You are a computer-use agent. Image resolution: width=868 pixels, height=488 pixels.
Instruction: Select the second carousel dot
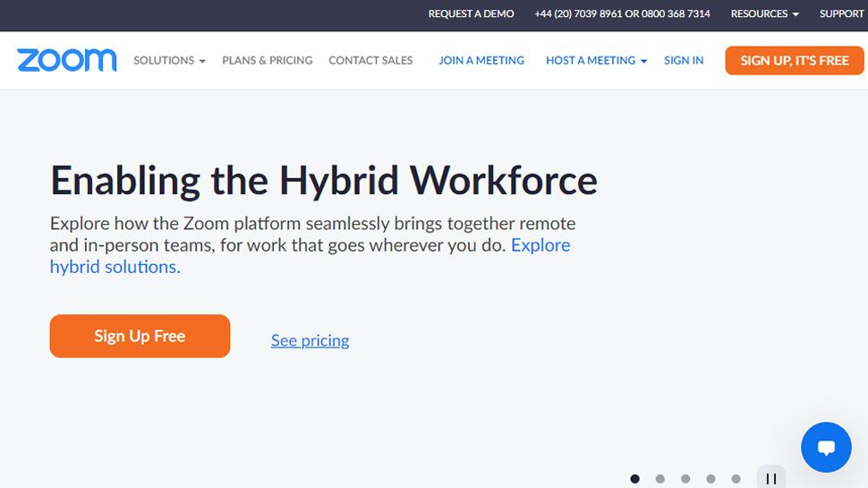[x=660, y=478]
